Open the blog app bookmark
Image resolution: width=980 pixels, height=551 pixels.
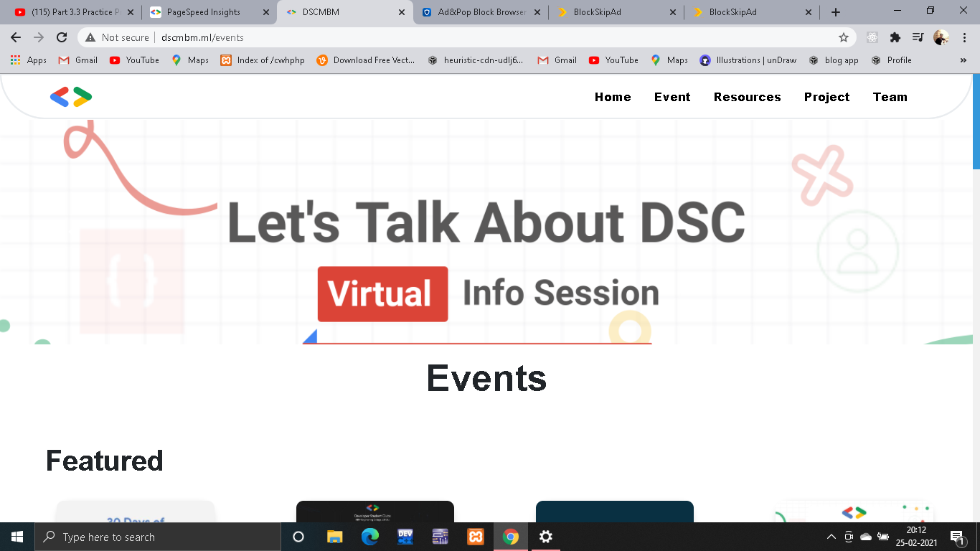point(834,60)
